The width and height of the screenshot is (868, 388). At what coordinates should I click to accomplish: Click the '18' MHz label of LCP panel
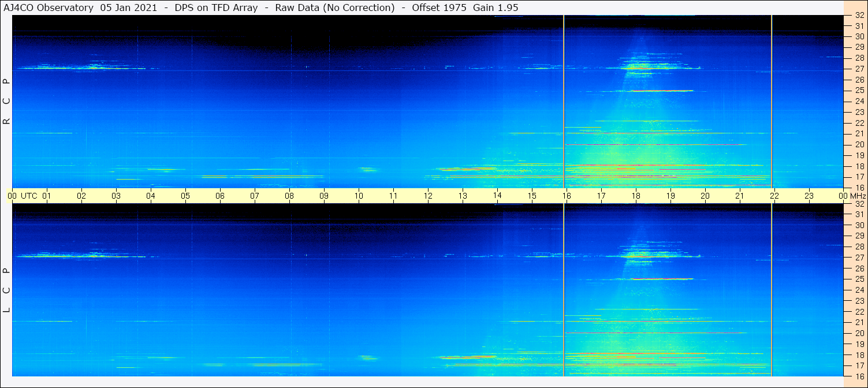click(x=859, y=355)
